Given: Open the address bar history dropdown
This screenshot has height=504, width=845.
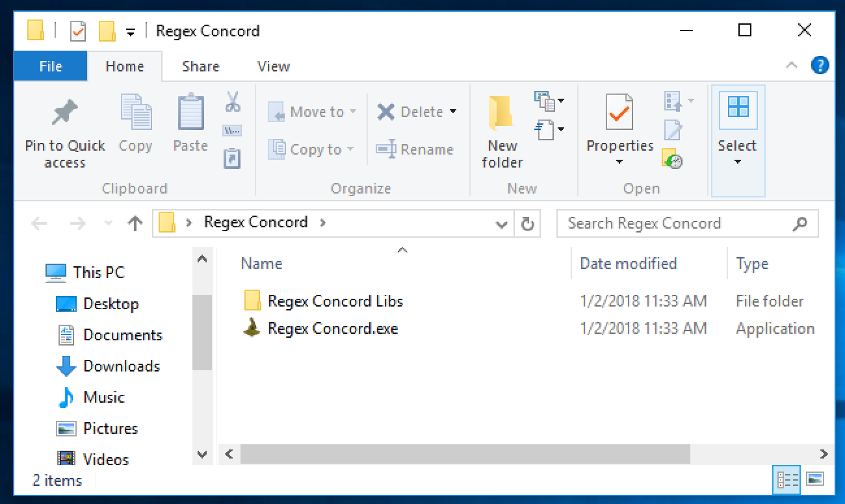Looking at the screenshot, I should click(501, 224).
